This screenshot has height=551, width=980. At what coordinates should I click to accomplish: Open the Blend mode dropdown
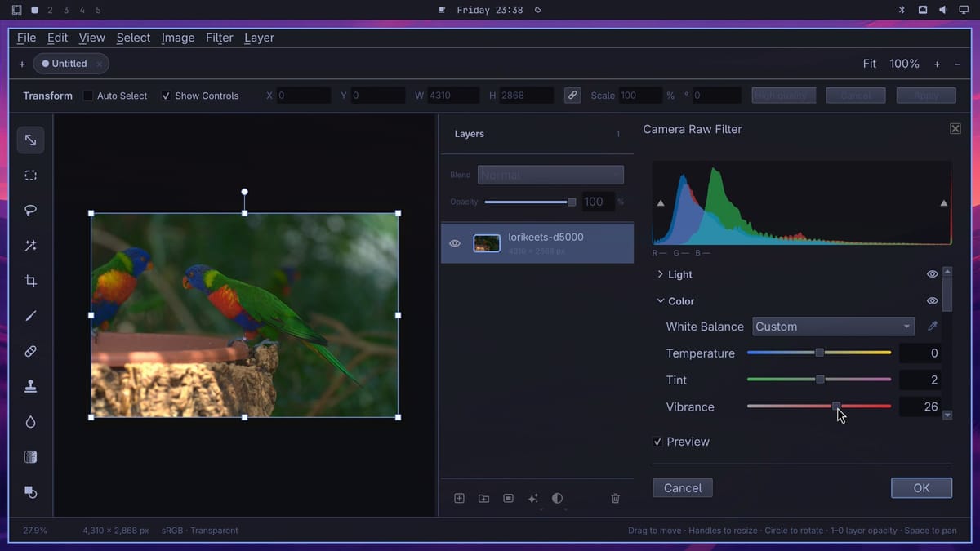[x=550, y=175]
